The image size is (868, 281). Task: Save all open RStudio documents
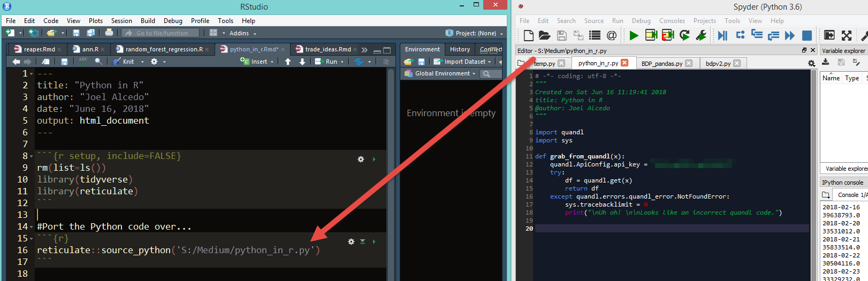coord(90,33)
